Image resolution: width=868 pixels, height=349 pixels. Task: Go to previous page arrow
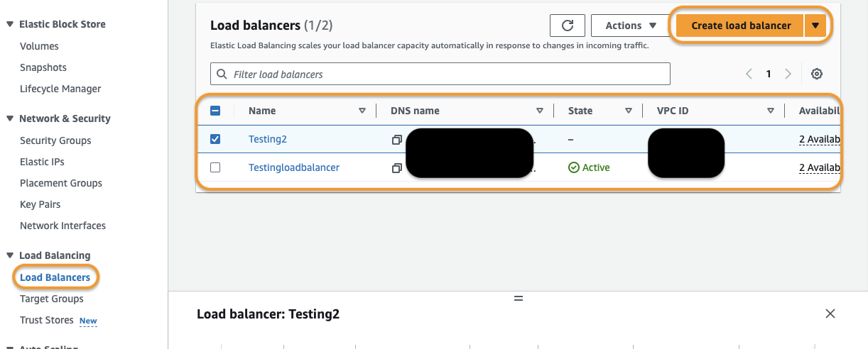[749, 74]
